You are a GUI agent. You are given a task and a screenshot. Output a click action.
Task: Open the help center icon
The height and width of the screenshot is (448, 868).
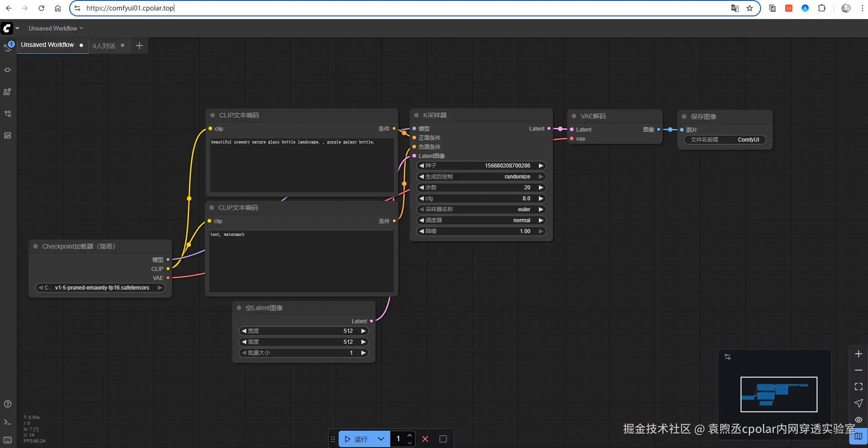click(x=8, y=404)
